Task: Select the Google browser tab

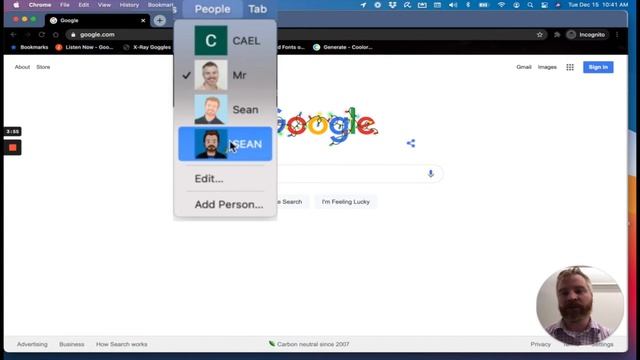Action: pyautogui.click(x=98, y=20)
